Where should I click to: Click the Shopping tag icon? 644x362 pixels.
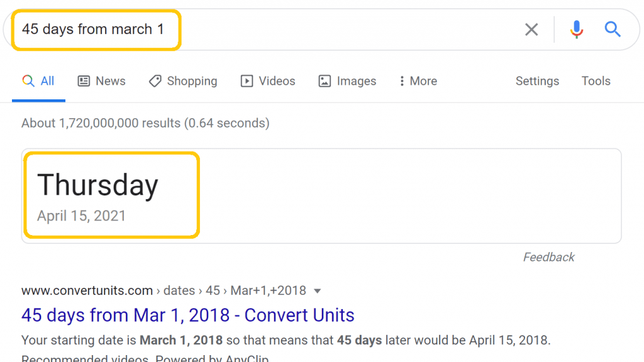tap(155, 81)
